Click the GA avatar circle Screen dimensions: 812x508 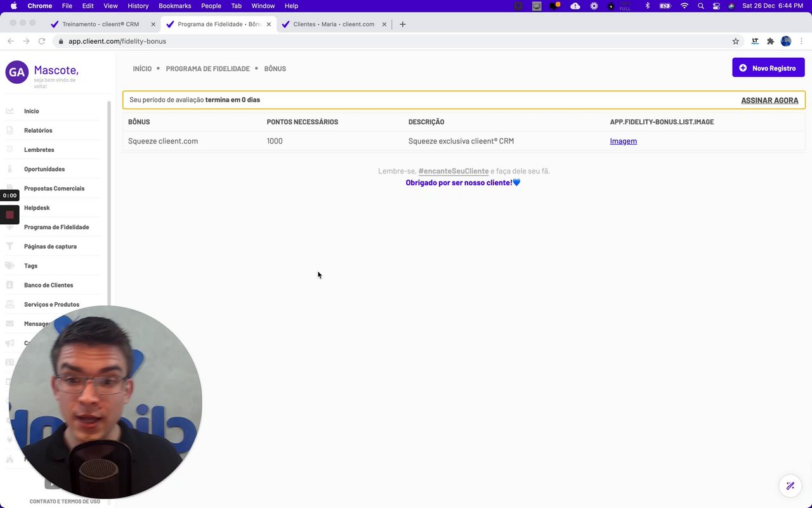[17, 72]
